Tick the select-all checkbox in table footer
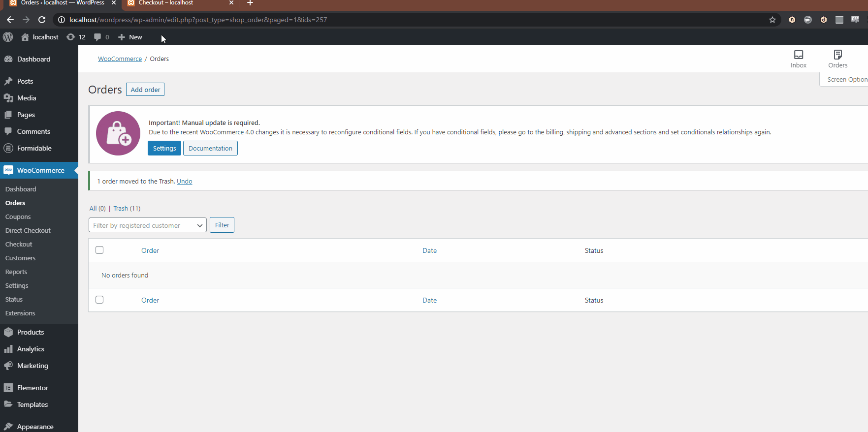868x432 pixels. [x=99, y=300]
